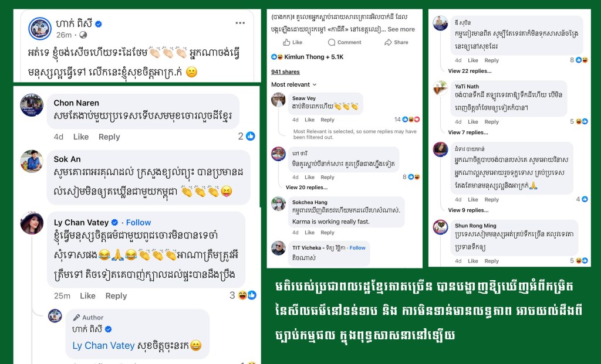
Task: Reply to Chon Naren's comment
Action: coord(109,137)
